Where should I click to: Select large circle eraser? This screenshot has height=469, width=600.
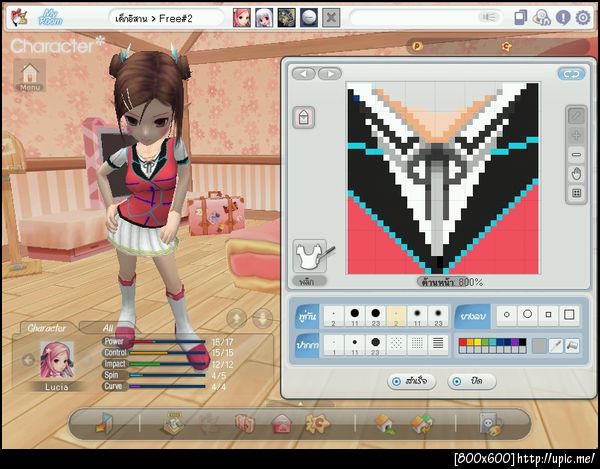527,315
